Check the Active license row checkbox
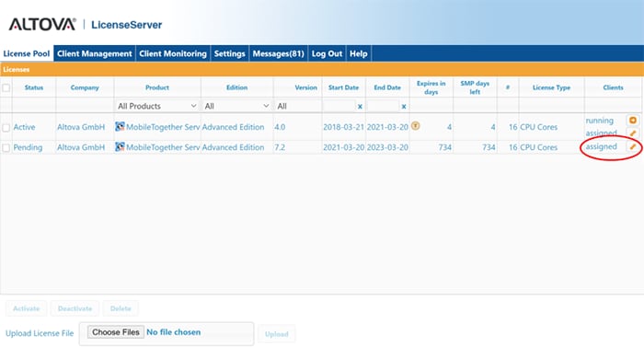Screen dimensions: 644x347 [x=6, y=127]
